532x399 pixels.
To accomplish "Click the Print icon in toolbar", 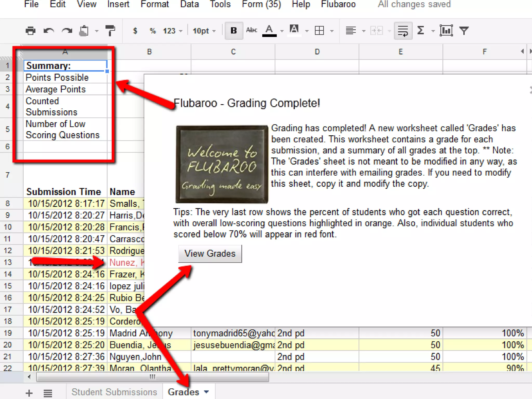I will (30, 31).
